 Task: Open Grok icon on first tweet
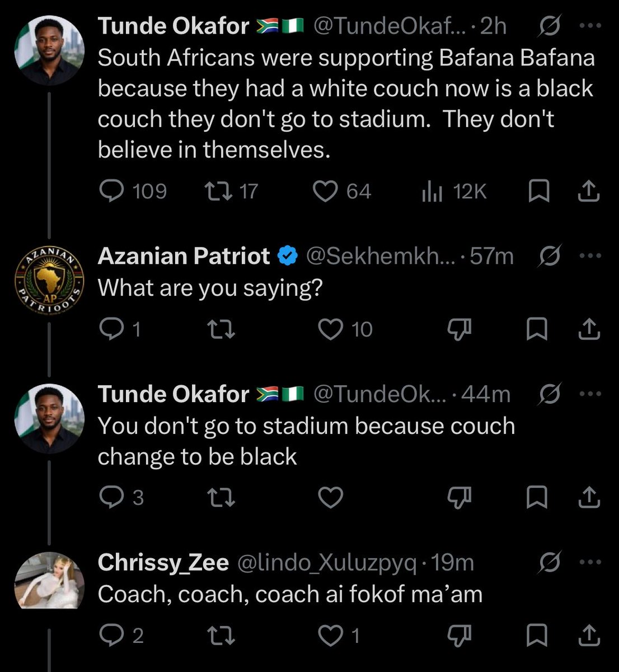[549, 26]
